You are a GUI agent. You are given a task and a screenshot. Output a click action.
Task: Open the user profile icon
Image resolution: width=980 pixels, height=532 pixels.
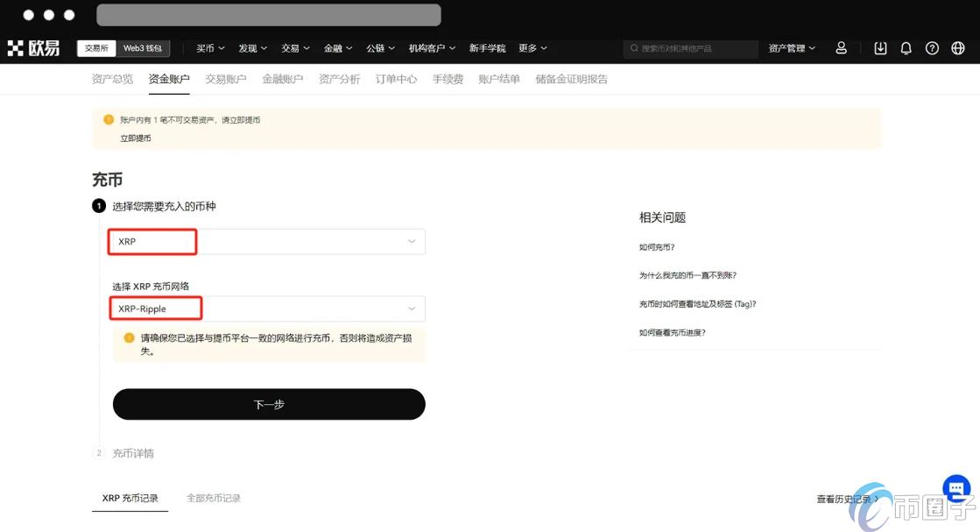841,47
